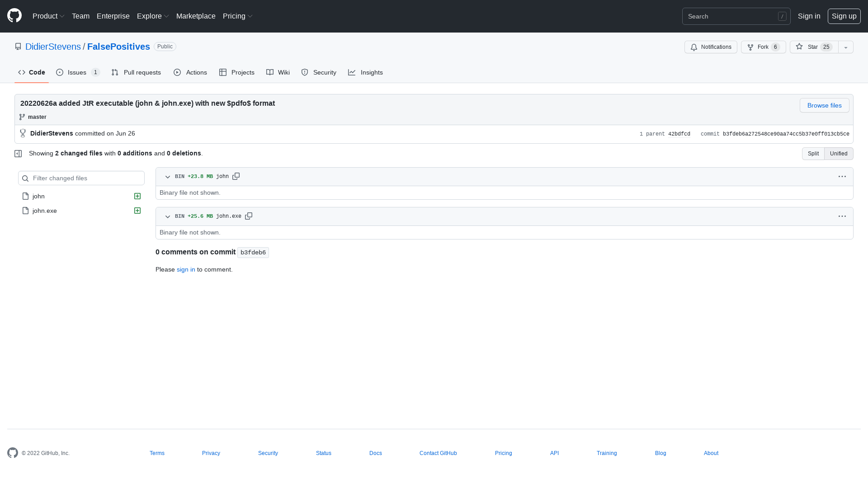Open the Contact GitHub footer link
This screenshot has width=868, height=488.
[x=438, y=453]
